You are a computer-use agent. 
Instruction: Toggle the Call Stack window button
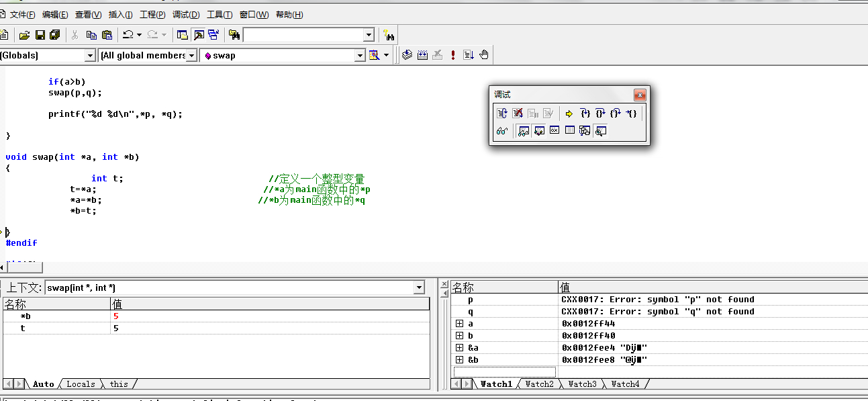coord(585,131)
